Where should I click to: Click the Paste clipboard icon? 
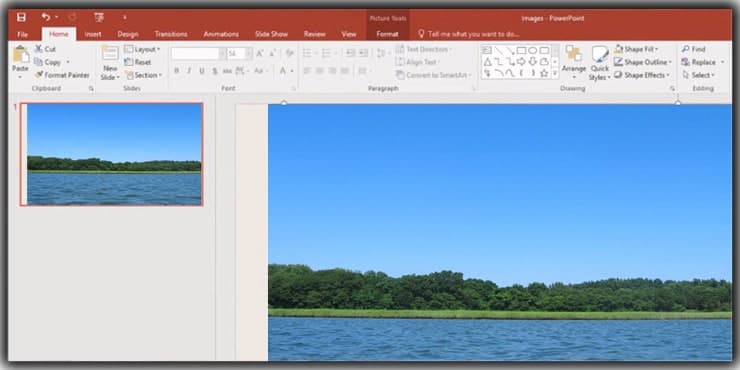tap(20, 55)
